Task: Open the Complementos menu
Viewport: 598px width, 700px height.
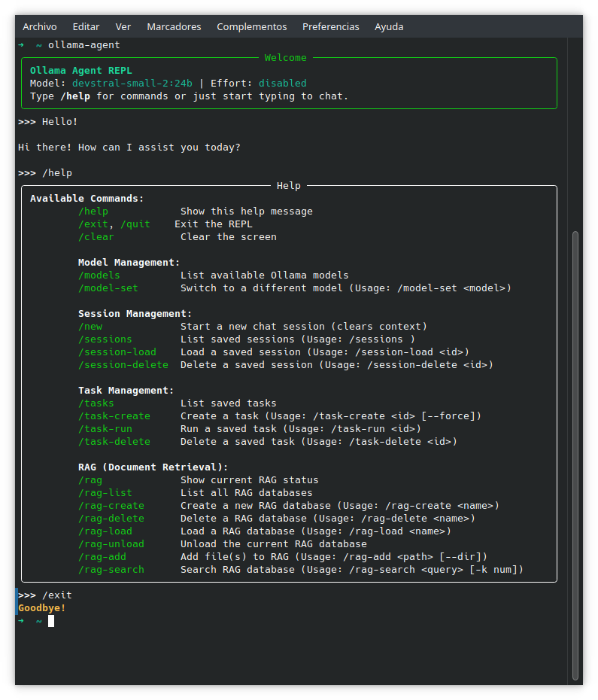Action: [x=252, y=26]
